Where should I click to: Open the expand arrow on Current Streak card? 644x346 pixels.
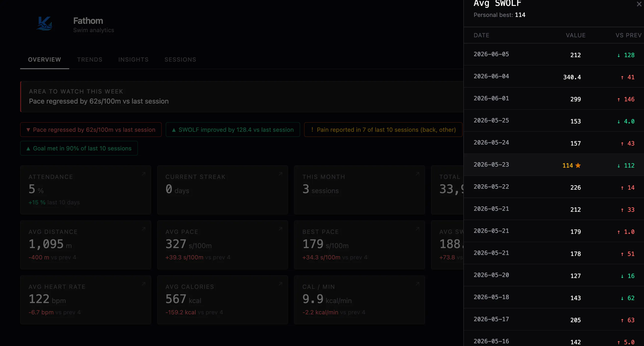click(281, 174)
